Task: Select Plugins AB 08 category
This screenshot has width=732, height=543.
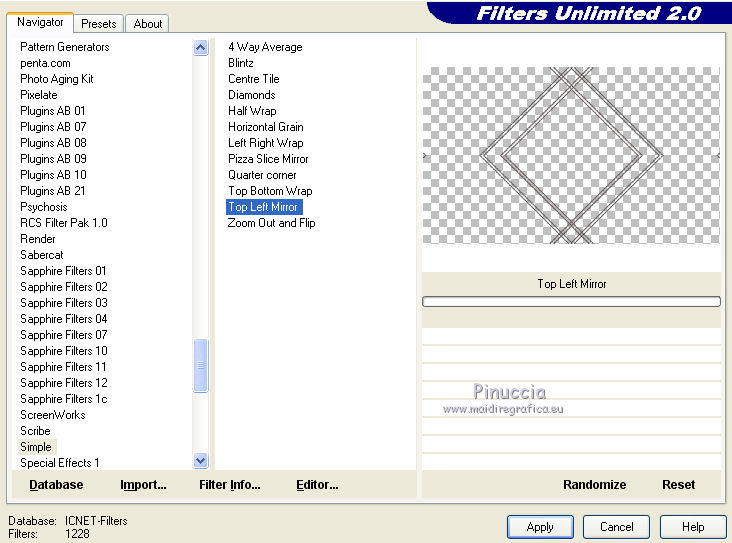Action: pyautogui.click(x=53, y=142)
